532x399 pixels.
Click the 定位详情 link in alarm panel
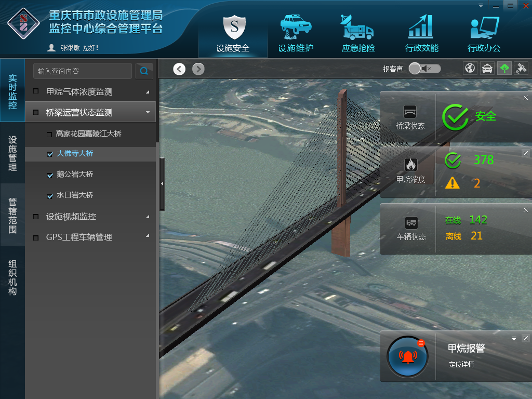[x=461, y=364]
